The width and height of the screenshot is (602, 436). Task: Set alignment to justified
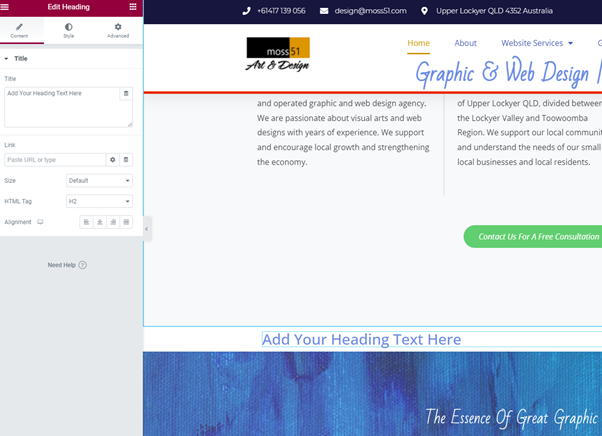126,222
